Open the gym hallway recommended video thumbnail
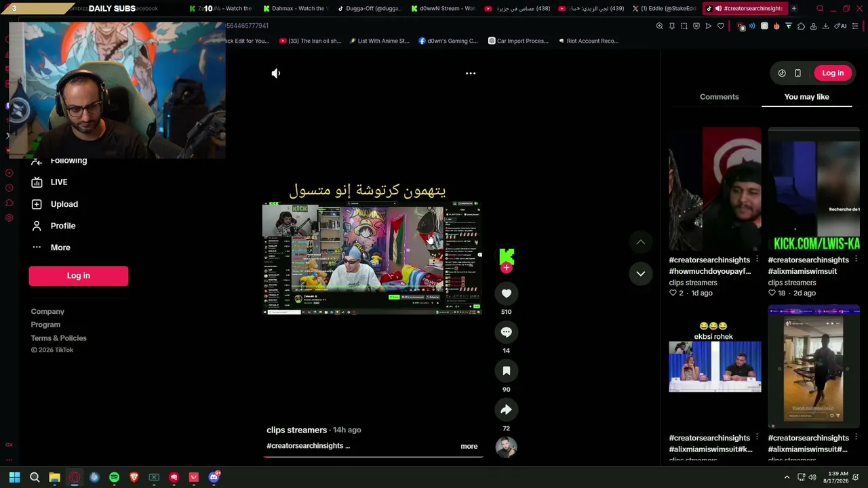Image resolution: width=868 pixels, height=488 pixels. coord(814,367)
